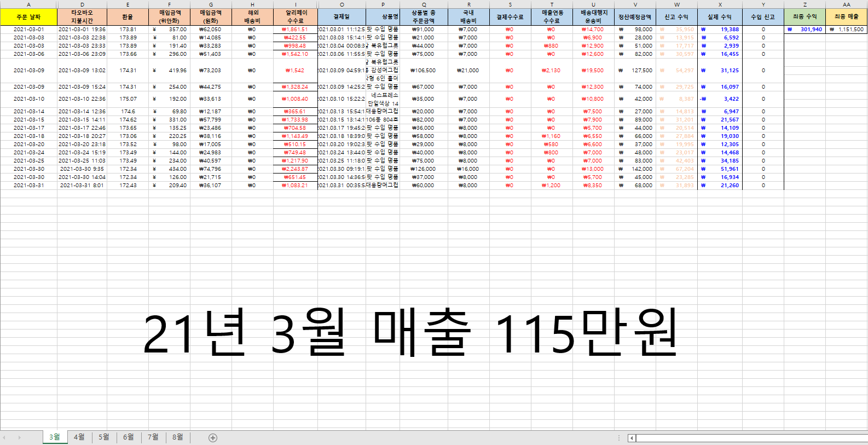This screenshot has height=445, width=868.
Task: Go to the 7월 sheet tab
Action: (153, 437)
